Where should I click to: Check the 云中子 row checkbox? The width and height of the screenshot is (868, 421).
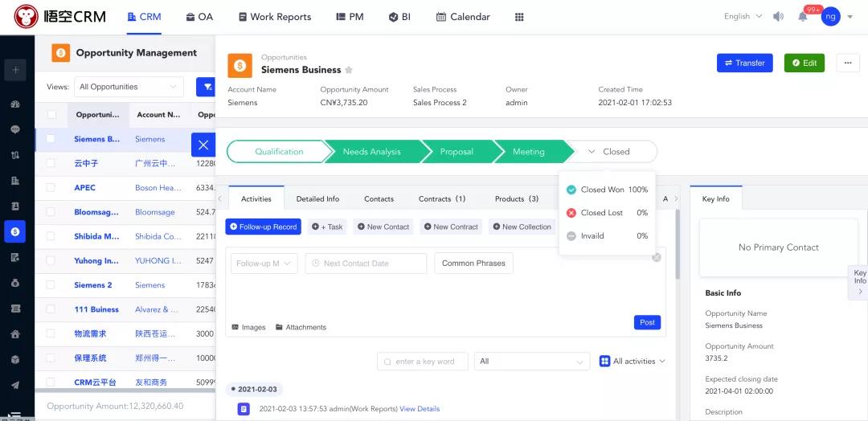(51, 163)
